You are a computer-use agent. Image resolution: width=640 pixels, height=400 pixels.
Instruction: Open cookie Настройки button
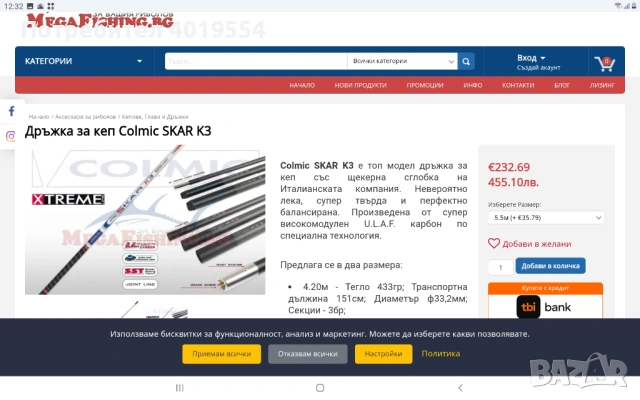point(383,354)
